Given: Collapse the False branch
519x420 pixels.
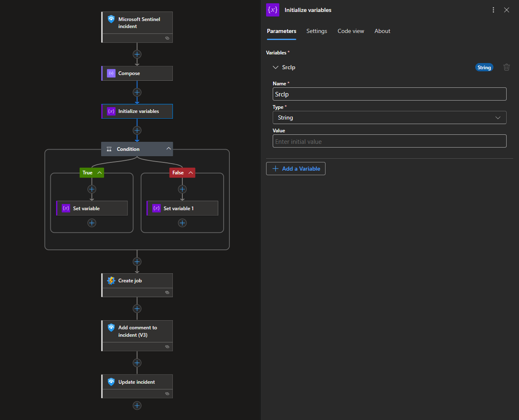Looking at the screenshot, I should pos(191,173).
